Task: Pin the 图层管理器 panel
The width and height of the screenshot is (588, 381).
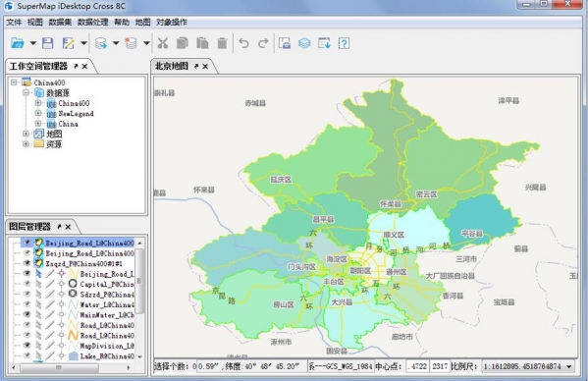Action: (59, 227)
